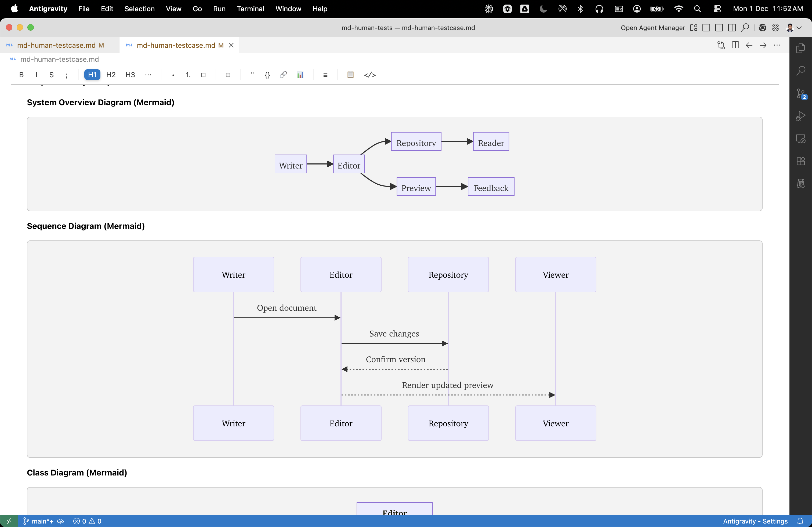Open changes compare icon in tab bar
This screenshot has width=812, height=527.
721,45
